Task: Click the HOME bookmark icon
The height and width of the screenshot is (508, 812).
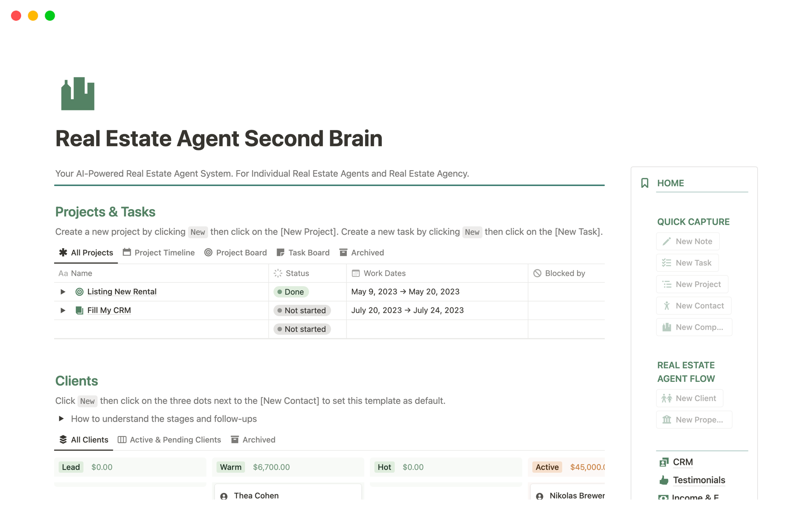Action: (x=645, y=183)
